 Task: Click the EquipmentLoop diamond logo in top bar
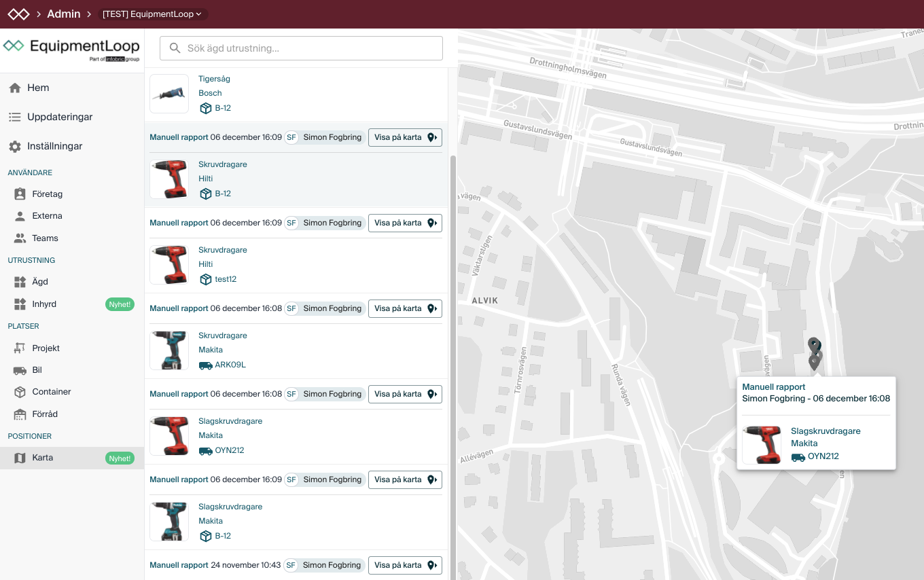pos(18,14)
